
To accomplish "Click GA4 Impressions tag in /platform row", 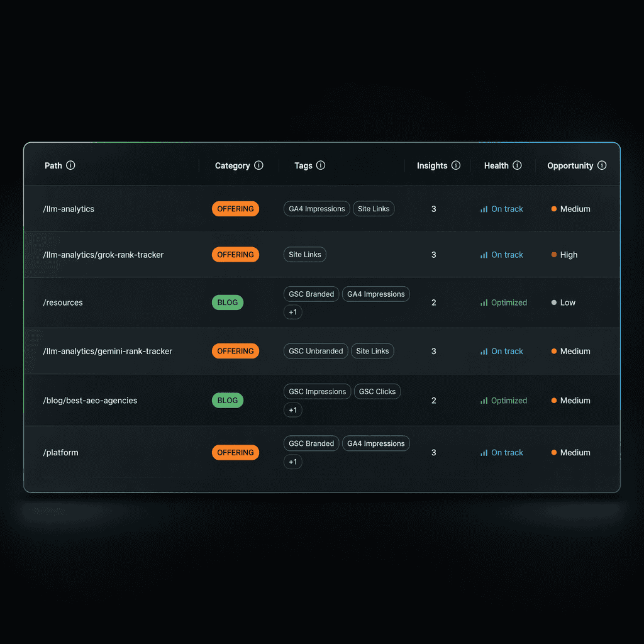I will 376,443.
